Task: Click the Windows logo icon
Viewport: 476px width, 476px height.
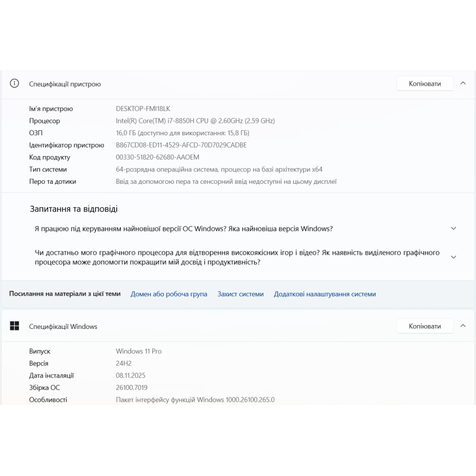Action: click(x=15, y=326)
